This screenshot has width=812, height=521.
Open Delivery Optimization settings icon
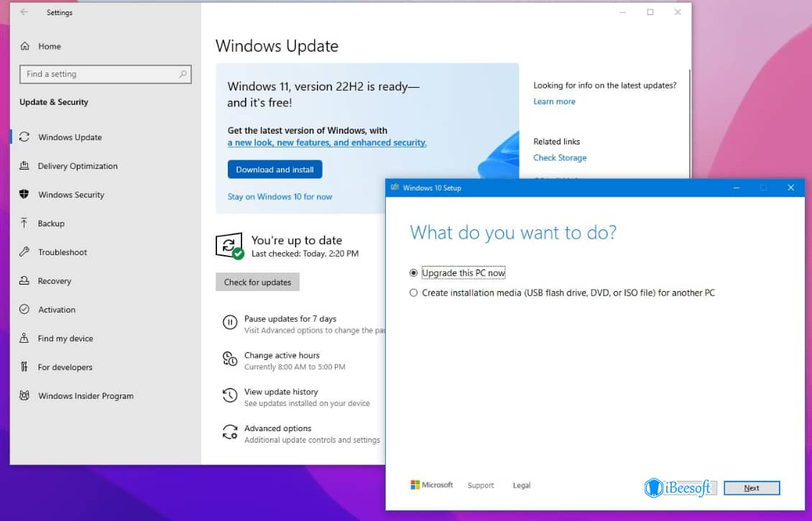click(x=24, y=166)
